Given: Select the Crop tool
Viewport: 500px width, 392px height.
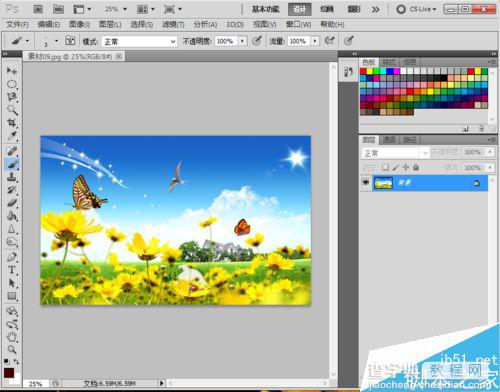Looking at the screenshot, I should 12,123.
